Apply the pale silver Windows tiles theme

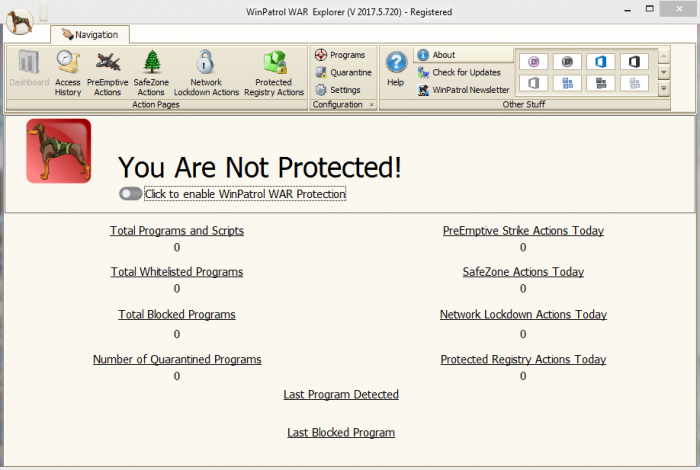point(634,83)
